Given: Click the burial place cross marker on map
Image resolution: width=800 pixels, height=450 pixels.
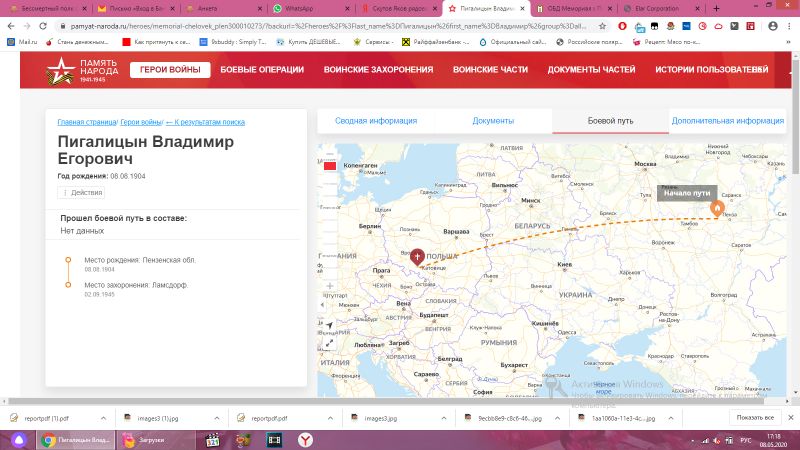Looking at the screenshot, I should pos(417,256).
